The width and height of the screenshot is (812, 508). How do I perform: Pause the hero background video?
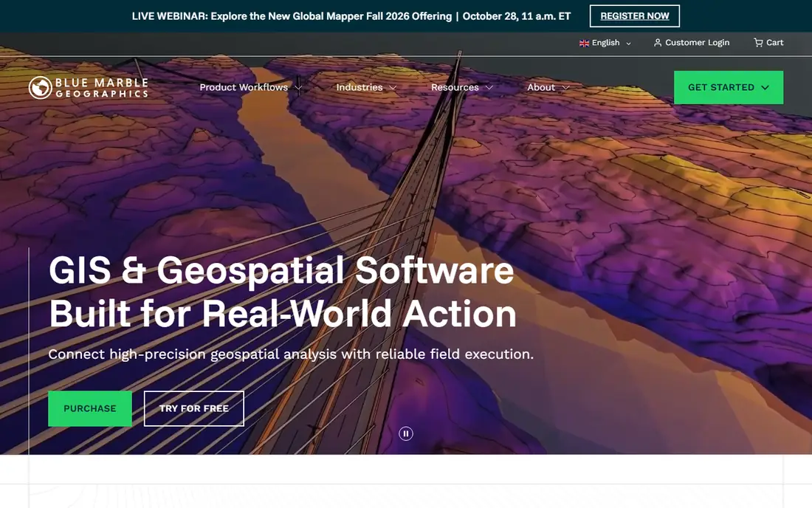pyautogui.click(x=406, y=433)
